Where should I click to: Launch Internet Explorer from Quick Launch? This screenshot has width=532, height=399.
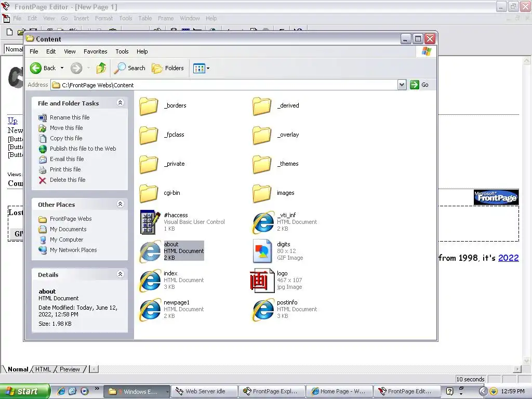(61, 391)
